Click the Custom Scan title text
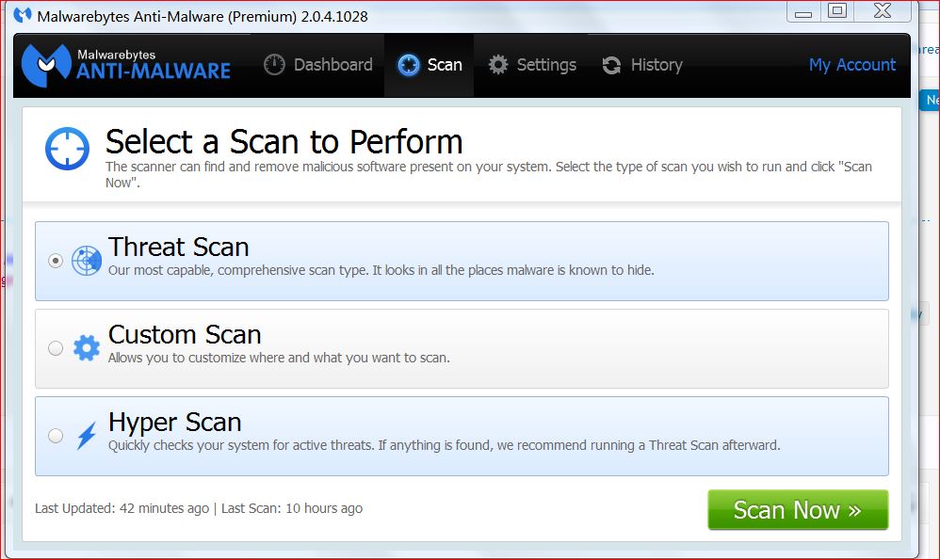The height and width of the screenshot is (560, 940). pos(185,334)
